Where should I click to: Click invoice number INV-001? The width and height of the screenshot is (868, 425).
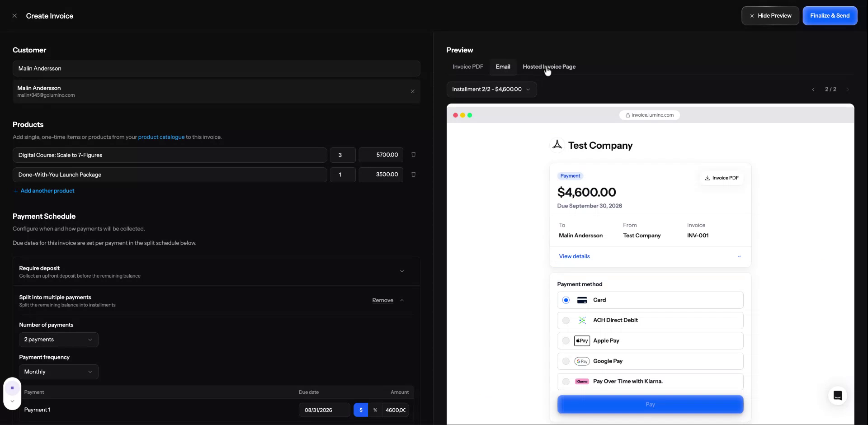click(x=698, y=236)
